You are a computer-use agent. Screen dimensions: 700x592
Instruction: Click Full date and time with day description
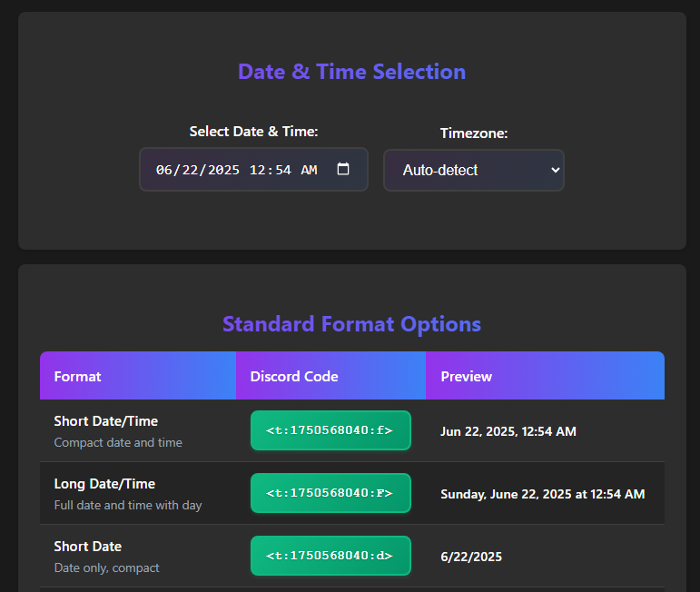coord(128,505)
